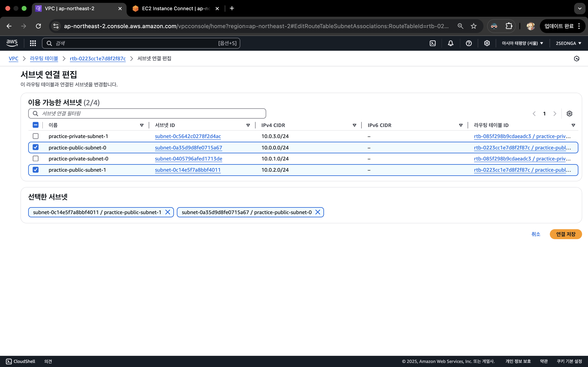Viewport: 588px width, 367px height.
Task: Sort by the 서브넷 ID column arrow
Action: click(x=248, y=125)
